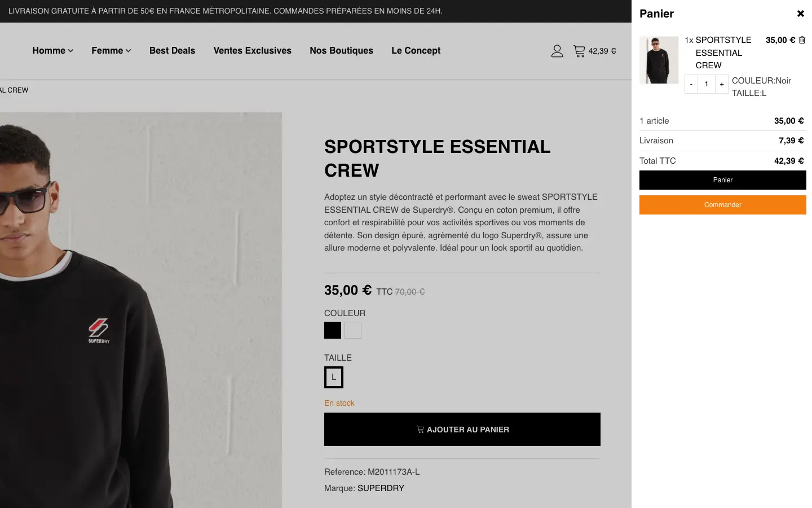This screenshot has width=812, height=508.
Task: Select size L option
Action: tap(334, 377)
